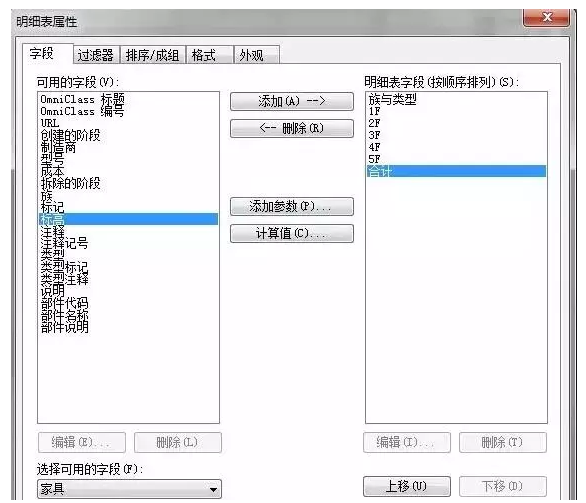Close the 明细表属性 dialog
The image size is (586, 503).
pos(547,17)
